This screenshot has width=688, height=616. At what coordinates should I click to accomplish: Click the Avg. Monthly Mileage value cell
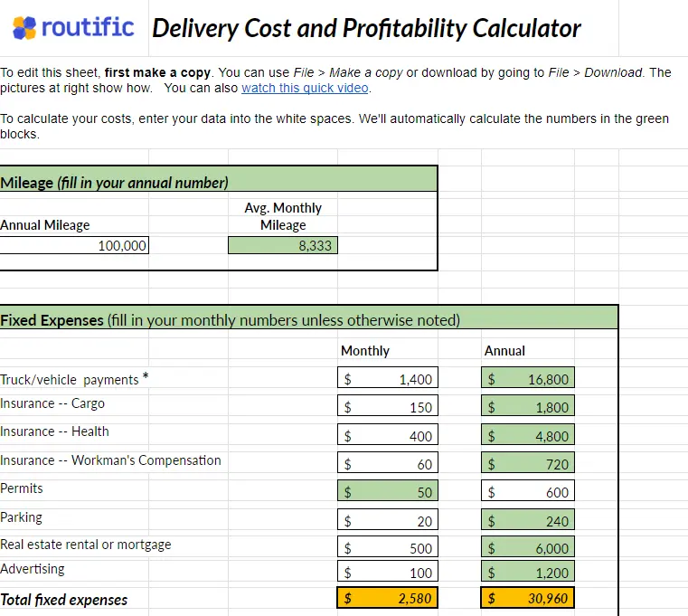[283, 245]
